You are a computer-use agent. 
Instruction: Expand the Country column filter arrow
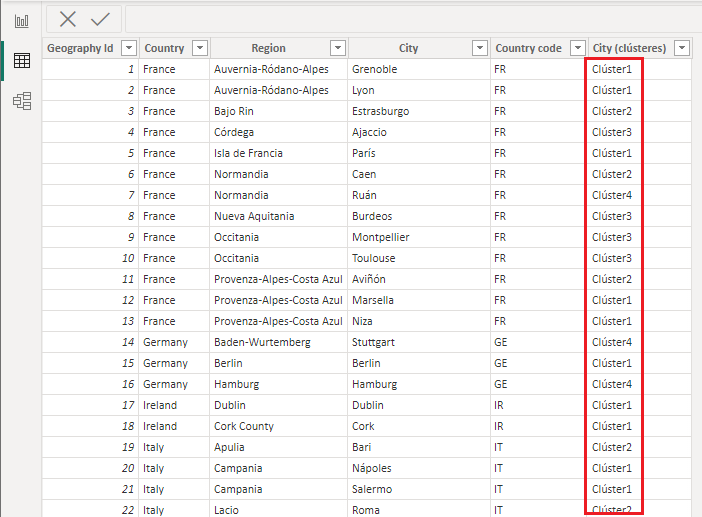[x=200, y=48]
